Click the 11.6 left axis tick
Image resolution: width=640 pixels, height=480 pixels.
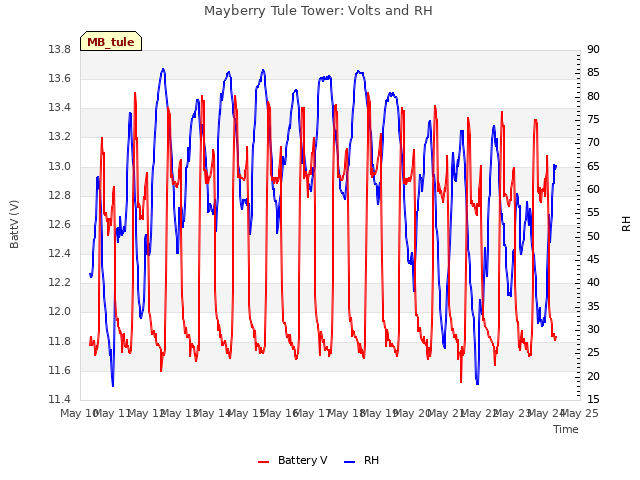pyautogui.click(x=60, y=370)
